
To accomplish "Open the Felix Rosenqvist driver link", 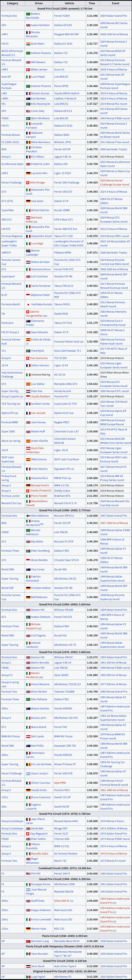I will point(41,104).
